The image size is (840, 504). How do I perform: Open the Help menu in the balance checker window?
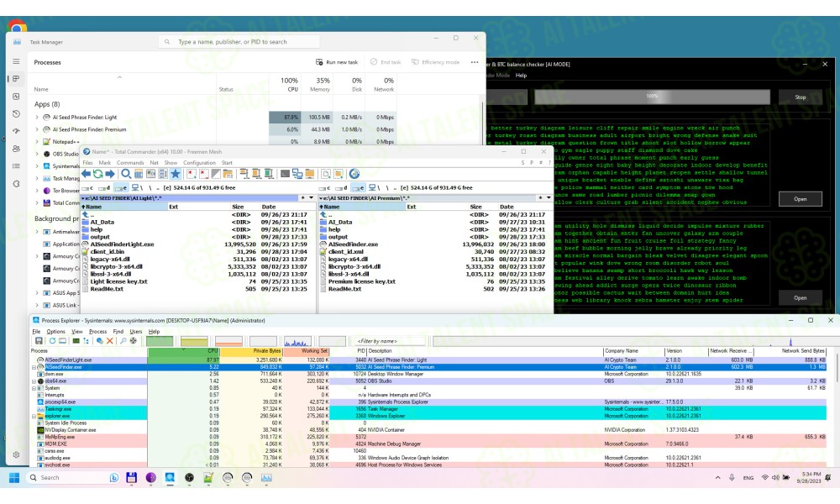[x=522, y=76]
